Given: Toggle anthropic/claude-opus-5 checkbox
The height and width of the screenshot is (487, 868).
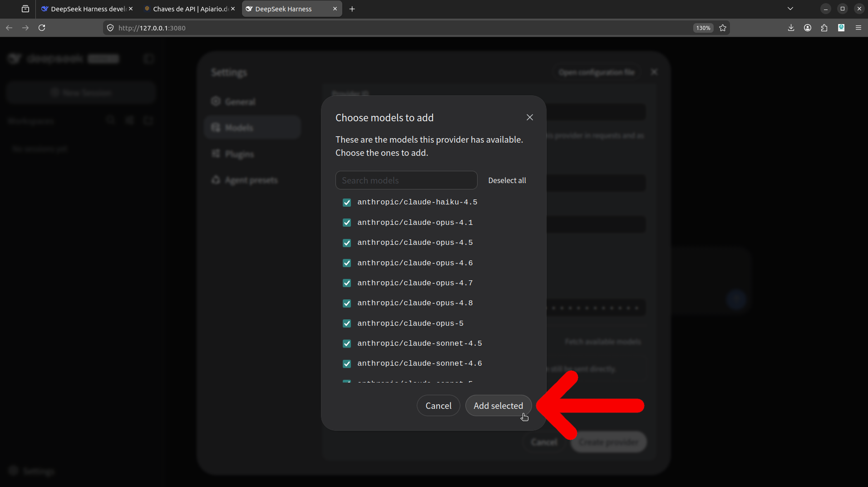Looking at the screenshot, I should (x=347, y=323).
